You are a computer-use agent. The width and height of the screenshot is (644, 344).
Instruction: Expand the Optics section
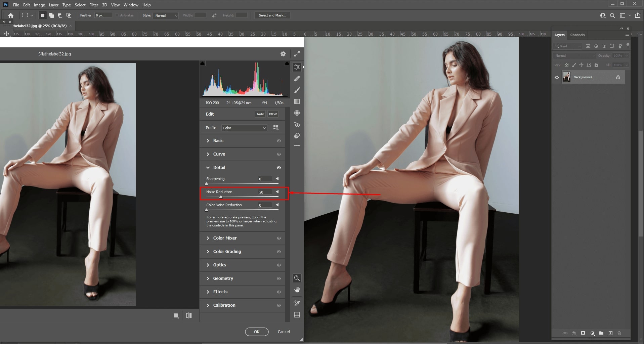[220, 265]
